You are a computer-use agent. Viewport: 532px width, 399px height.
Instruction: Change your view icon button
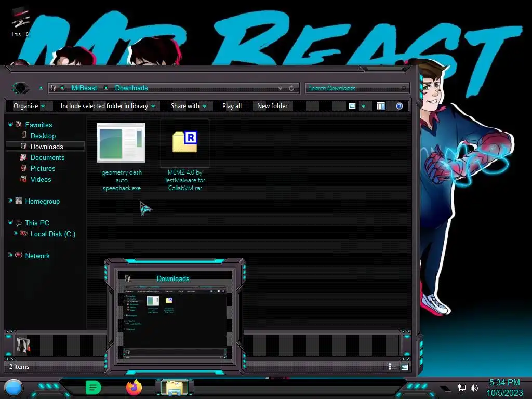[352, 106]
